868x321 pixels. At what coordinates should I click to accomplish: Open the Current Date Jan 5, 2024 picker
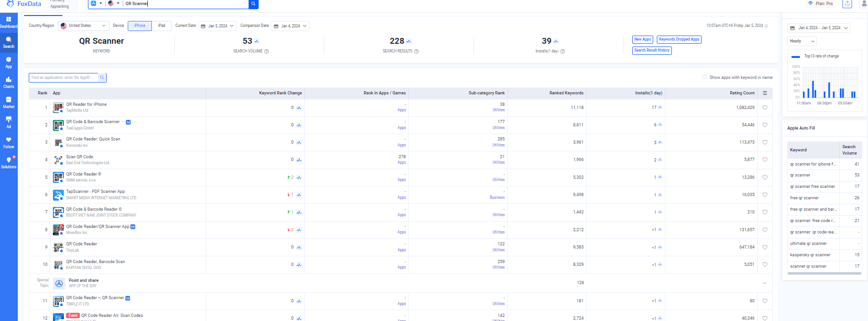click(x=218, y=26)
